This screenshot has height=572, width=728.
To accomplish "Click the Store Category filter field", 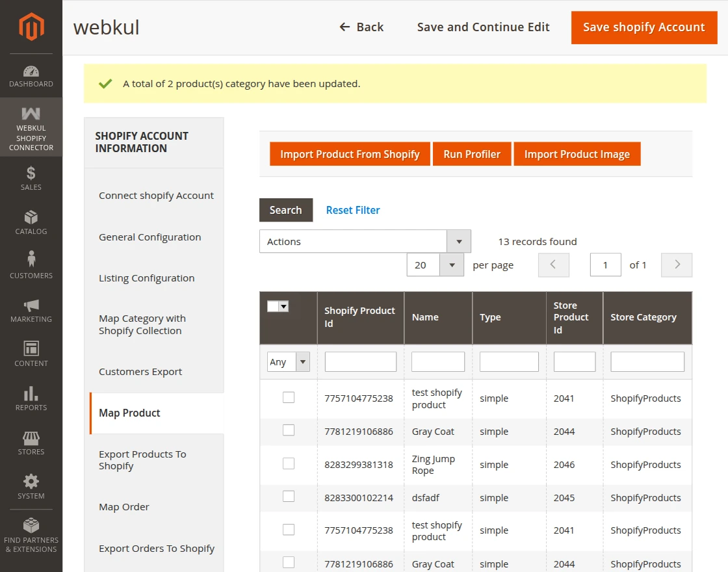I will coord(647,361).
